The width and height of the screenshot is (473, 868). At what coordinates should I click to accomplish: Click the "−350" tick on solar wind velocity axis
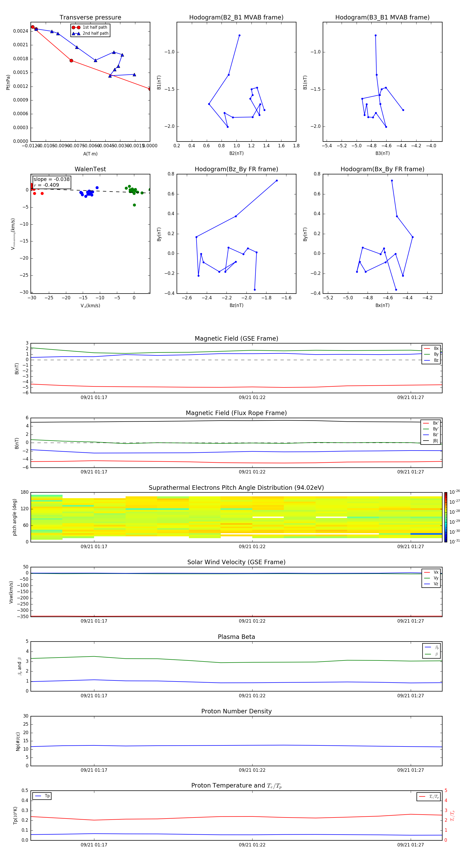pyautogui.click(x=23, y=617)
